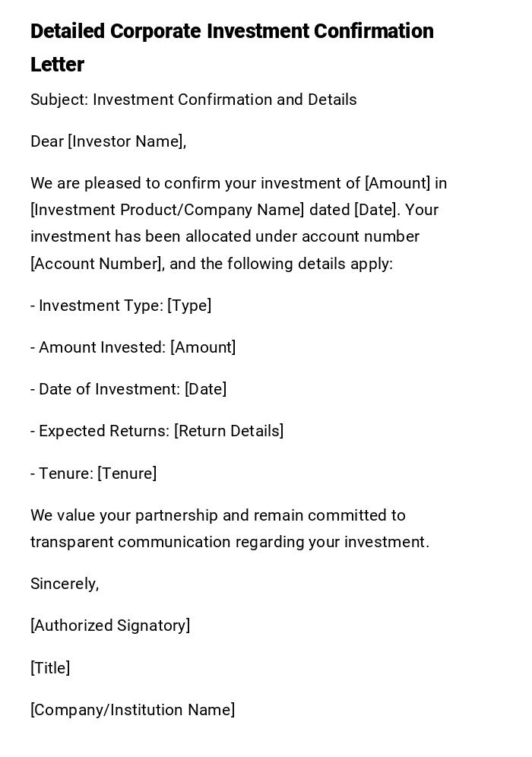Click the [Authorized Signatory] placeholder

click(110, 626)
